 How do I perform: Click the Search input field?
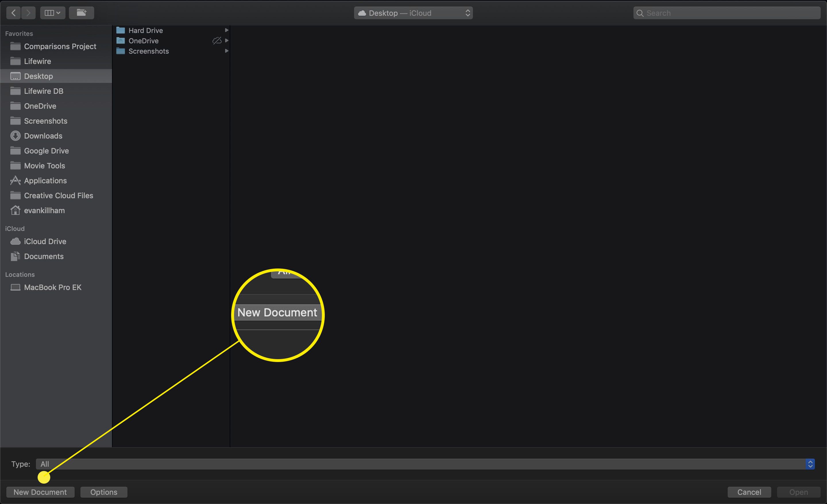[x=724, y=12]
